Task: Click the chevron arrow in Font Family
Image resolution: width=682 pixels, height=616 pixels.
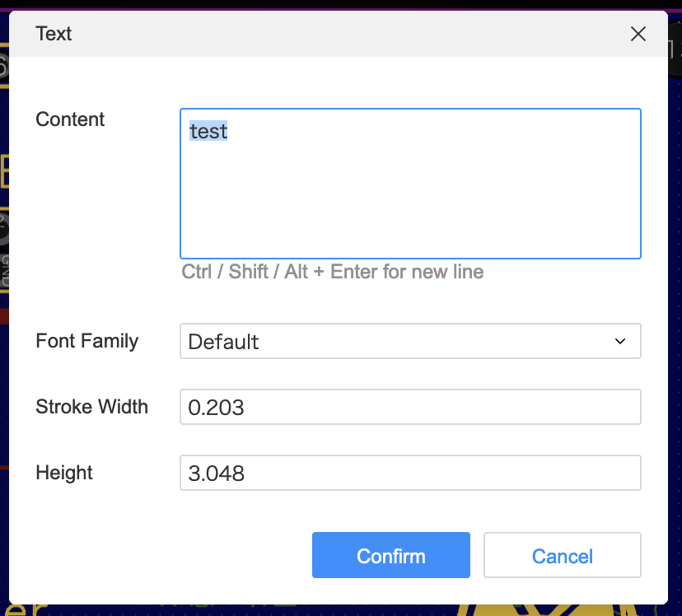Action: click(x=620, y=341)
